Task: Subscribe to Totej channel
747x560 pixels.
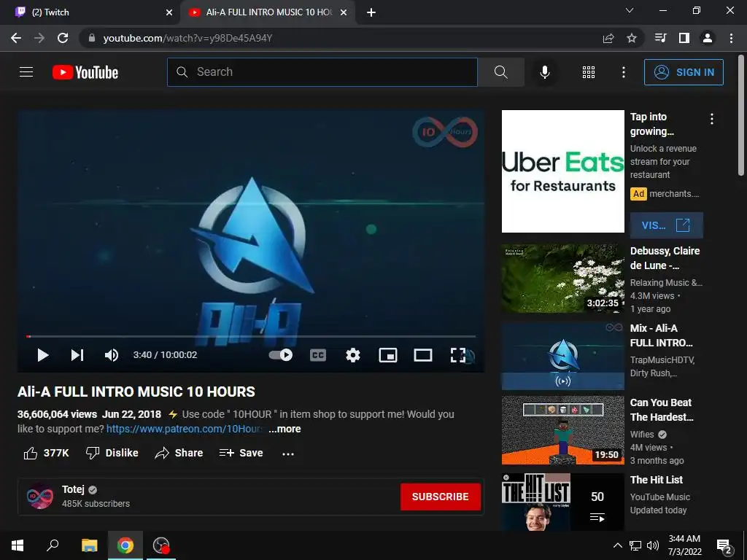Action: 440,497
